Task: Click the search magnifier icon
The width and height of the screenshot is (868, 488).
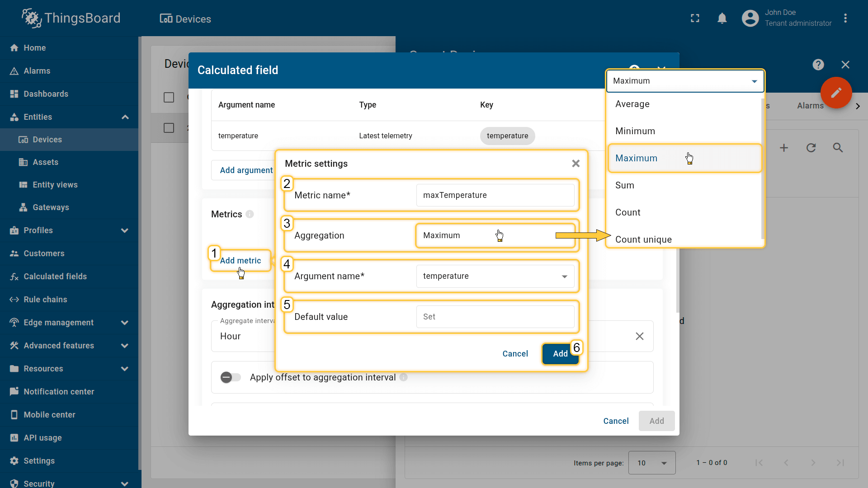Action: click(x=838, y=148)
